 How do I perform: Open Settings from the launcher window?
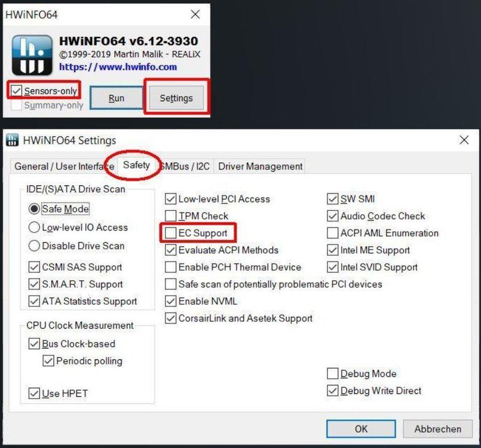[176, 98]
